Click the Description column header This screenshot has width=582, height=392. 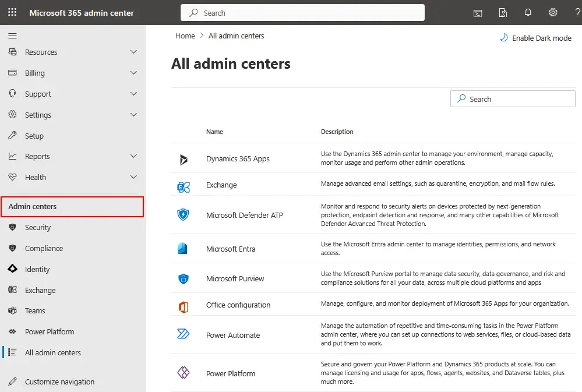click(337, 132)
